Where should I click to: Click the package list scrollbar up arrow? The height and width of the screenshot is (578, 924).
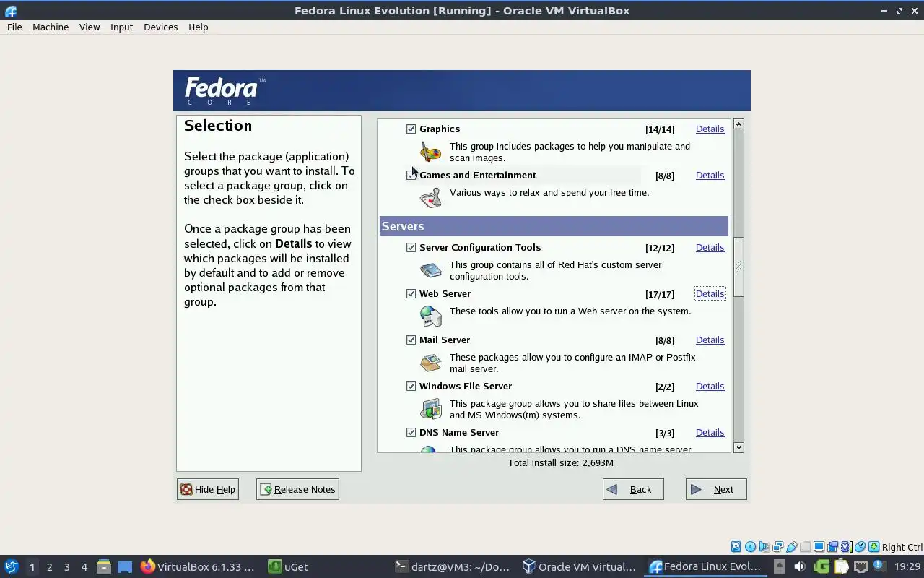click(738, 124)
